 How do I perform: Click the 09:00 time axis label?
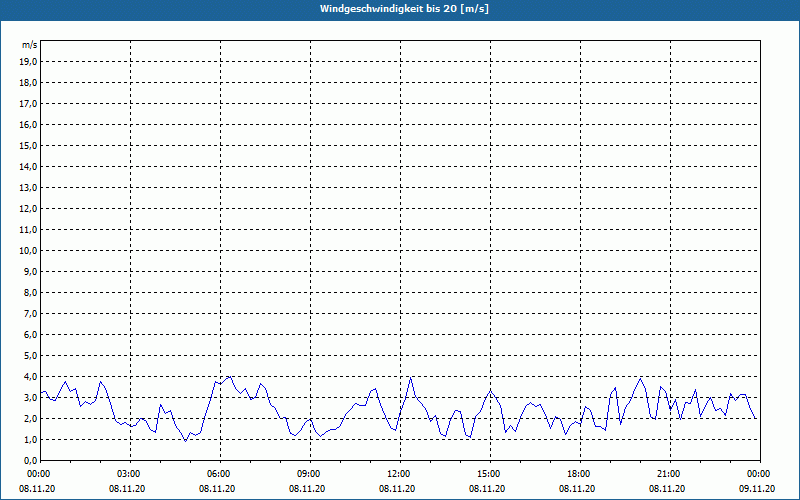[309, 474]
